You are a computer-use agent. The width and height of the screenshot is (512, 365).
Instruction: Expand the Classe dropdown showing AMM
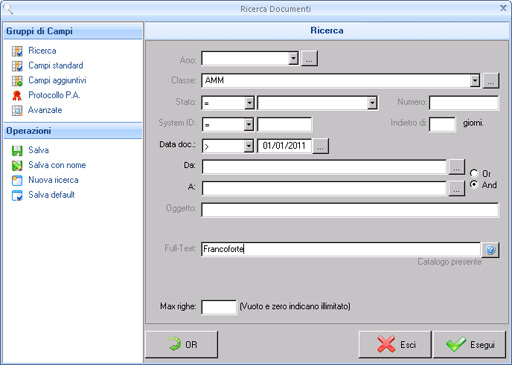(475, 81)
